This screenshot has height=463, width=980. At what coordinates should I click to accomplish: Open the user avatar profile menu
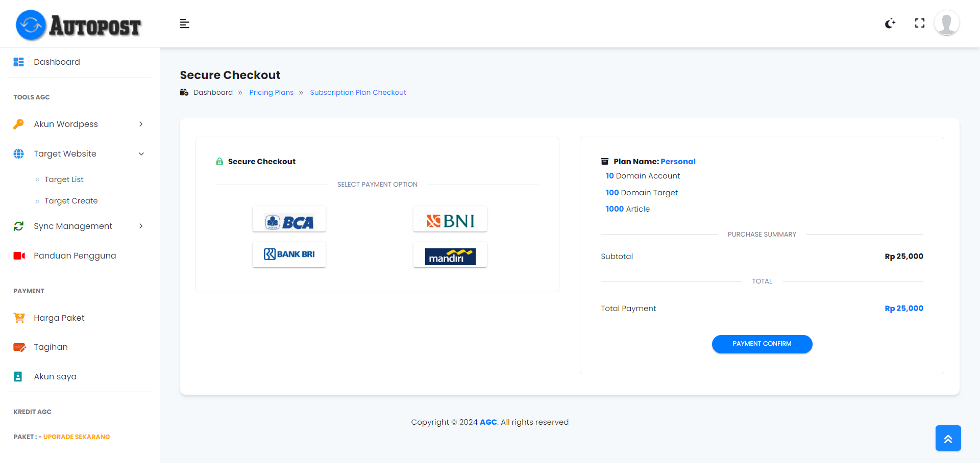[x=947, y=23]
